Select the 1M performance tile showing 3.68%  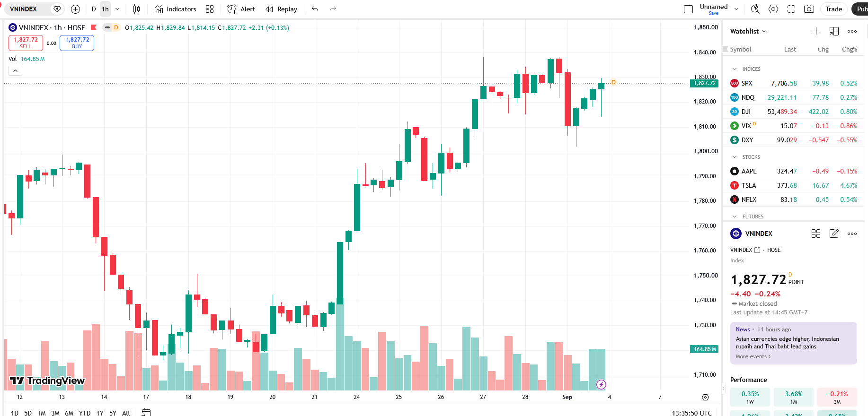point(794,397)
